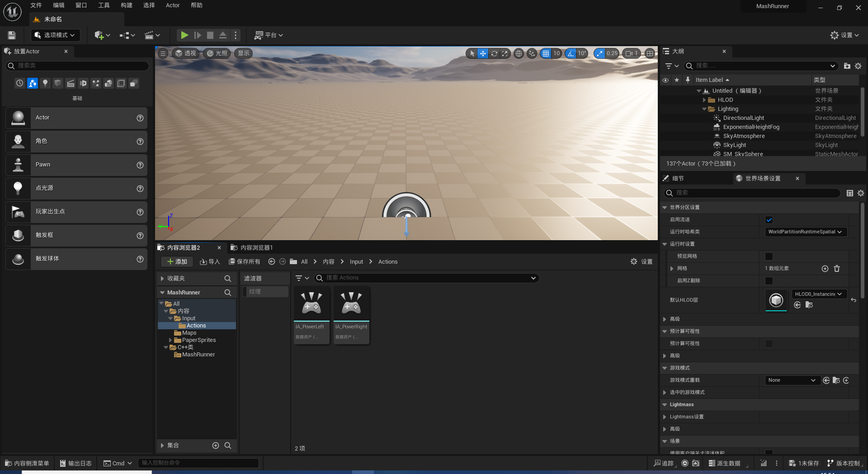Open the Blueprints toolbar dropdown icon

(x=127, y=35)
